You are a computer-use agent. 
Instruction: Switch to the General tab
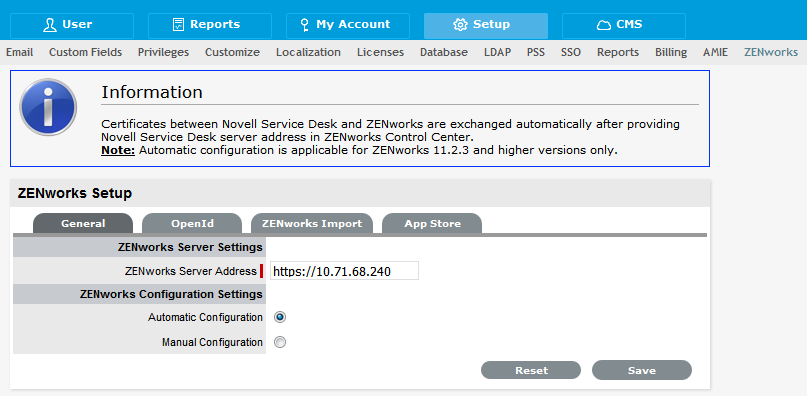click(x=83, y=223)
